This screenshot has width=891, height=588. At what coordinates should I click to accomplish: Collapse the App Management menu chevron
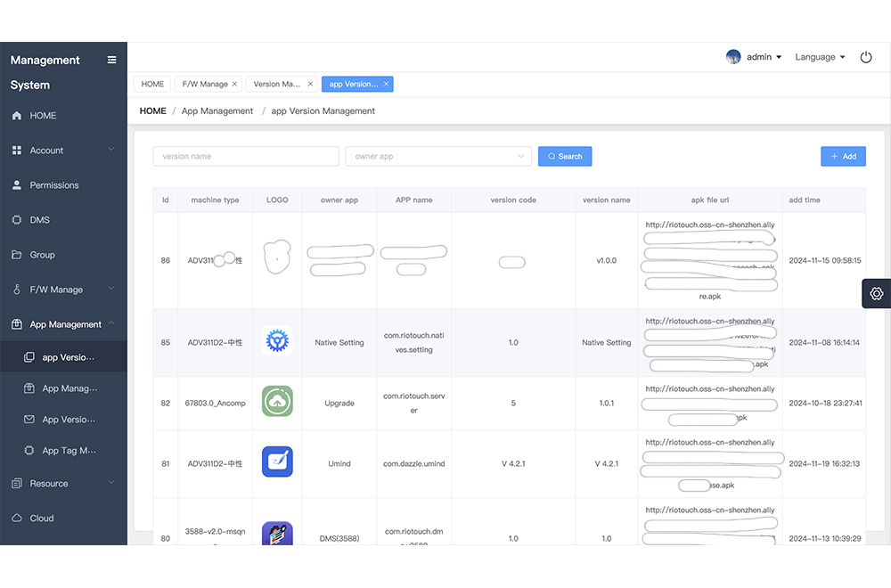111,323
